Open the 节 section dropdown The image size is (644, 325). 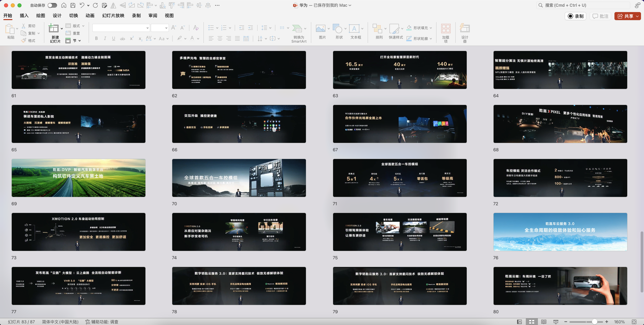coord(73,41)
